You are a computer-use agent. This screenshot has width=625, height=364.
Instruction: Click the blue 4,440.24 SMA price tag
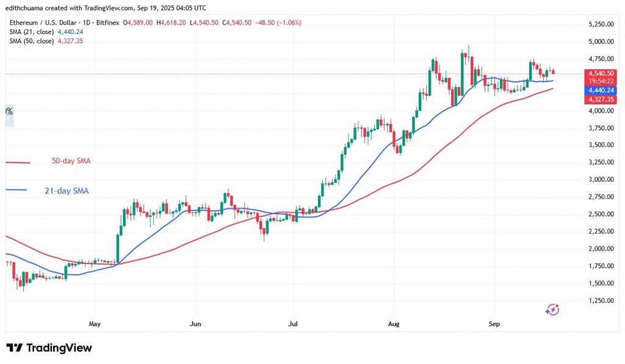click(x=601, y=89)
